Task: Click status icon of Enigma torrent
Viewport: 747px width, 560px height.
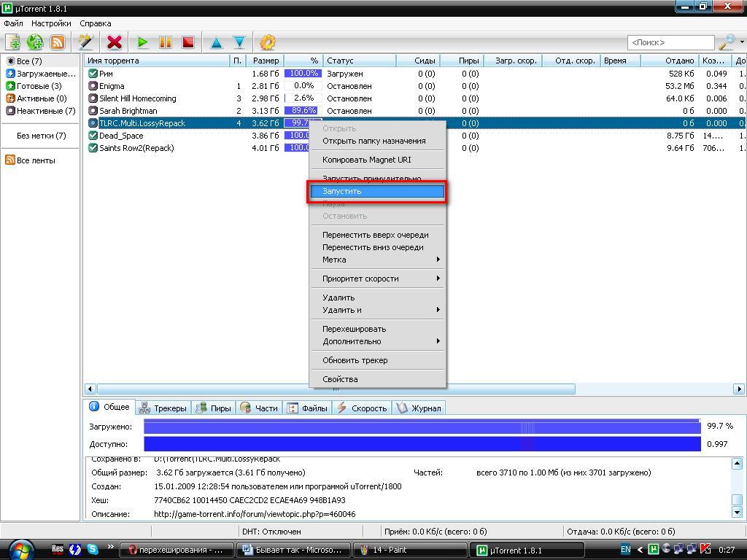Action: pyautogui.click(x=93, y=86)
